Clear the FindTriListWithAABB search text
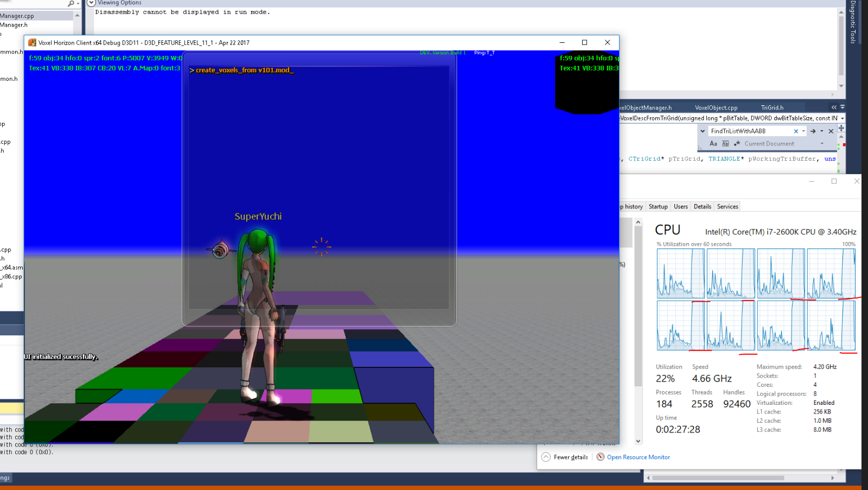This screenshot has height=490, width=868. point(796,131)
